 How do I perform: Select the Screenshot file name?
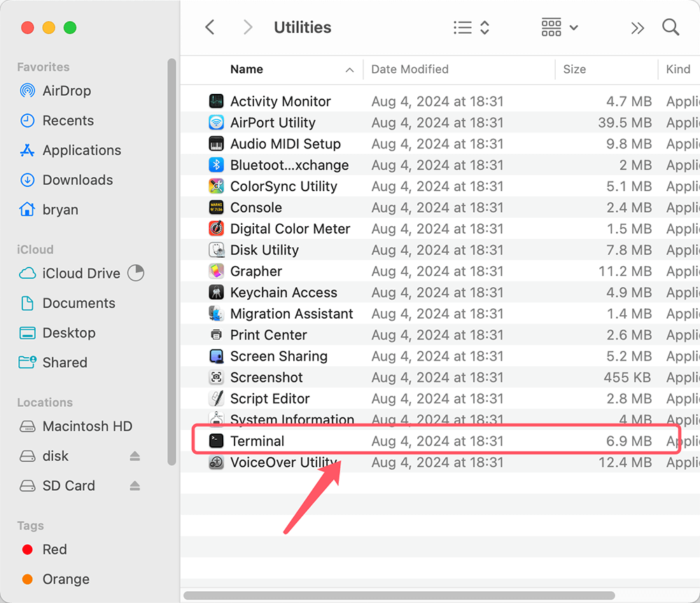tap(267, 377)
